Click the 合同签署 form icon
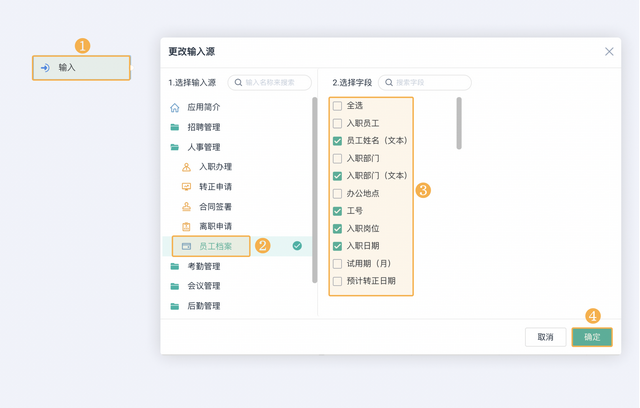This screenshot has width=640, height=408. (186, 207)
